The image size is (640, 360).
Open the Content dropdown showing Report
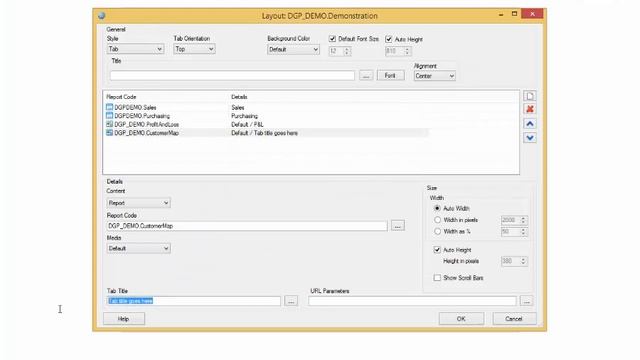point(138,203)
